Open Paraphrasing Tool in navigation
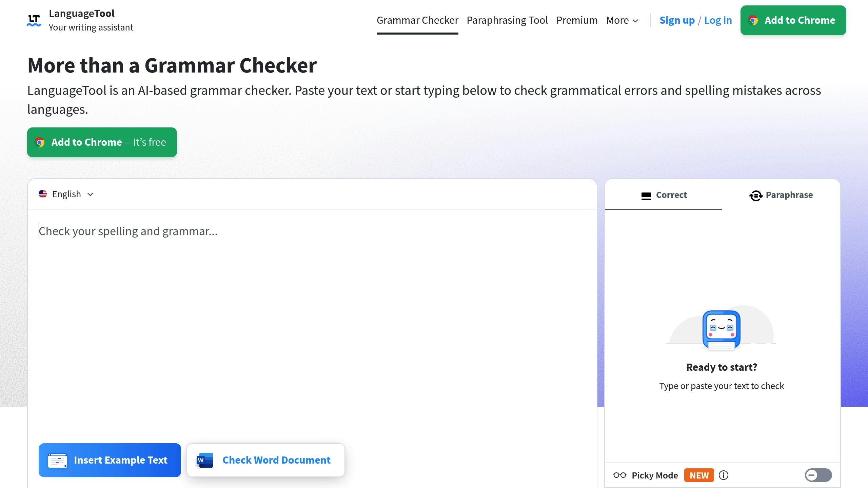 pos(507,20)
